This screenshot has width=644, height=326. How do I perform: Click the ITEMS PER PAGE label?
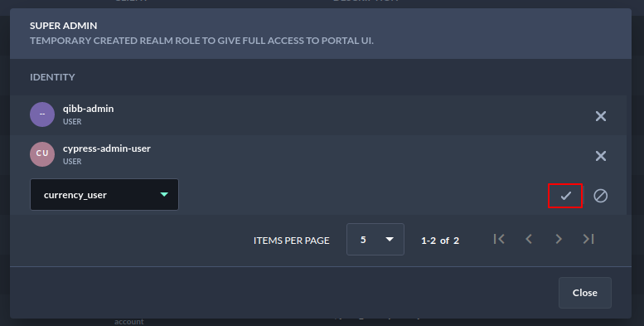292,241
